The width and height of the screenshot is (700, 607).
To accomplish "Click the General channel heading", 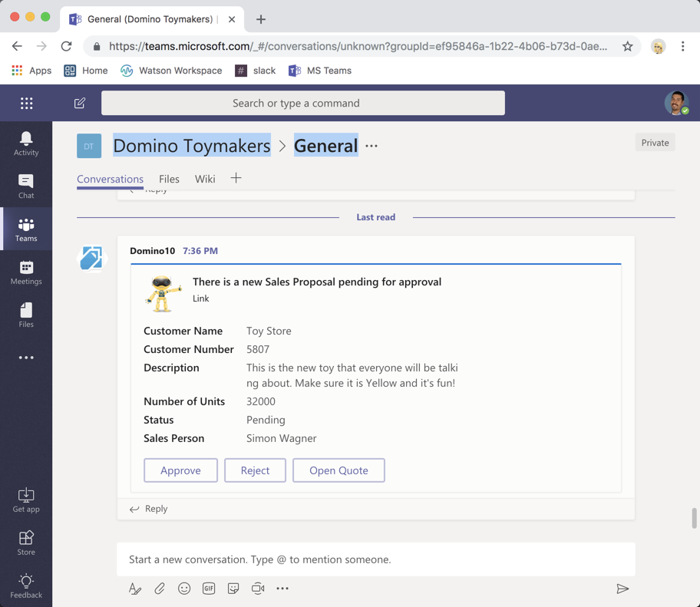I will [x=326, y=146].
